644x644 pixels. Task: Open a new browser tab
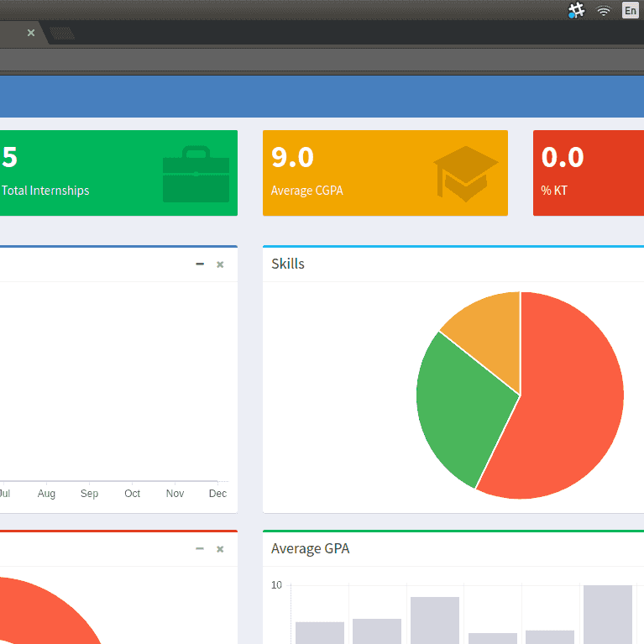point(61,34)
